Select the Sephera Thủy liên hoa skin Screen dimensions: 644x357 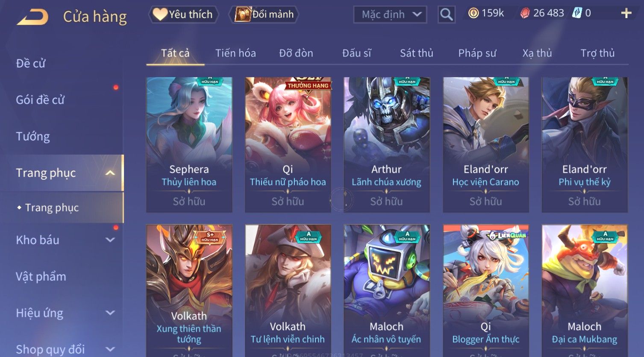point(189,144)
